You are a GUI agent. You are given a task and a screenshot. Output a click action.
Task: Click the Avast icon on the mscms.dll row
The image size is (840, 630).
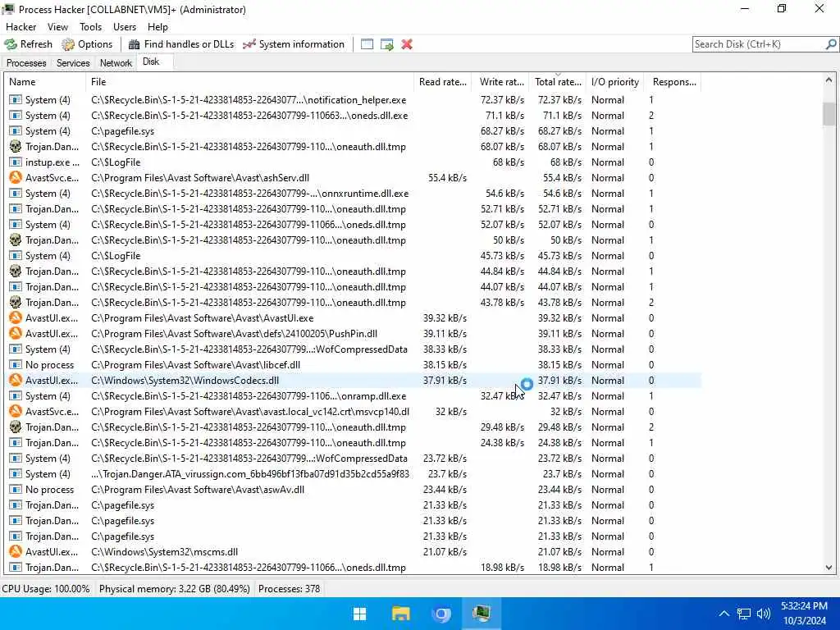point(16,551)
